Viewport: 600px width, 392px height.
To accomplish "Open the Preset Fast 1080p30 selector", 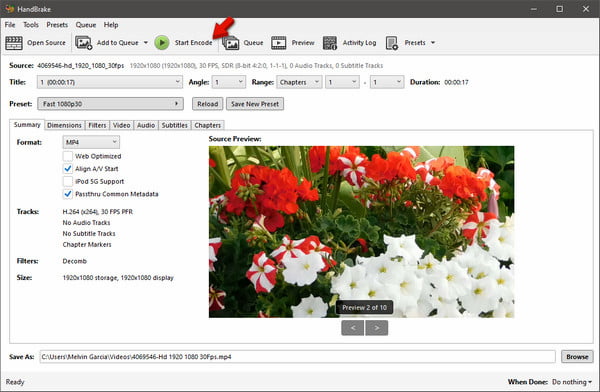I will (110, 104).
